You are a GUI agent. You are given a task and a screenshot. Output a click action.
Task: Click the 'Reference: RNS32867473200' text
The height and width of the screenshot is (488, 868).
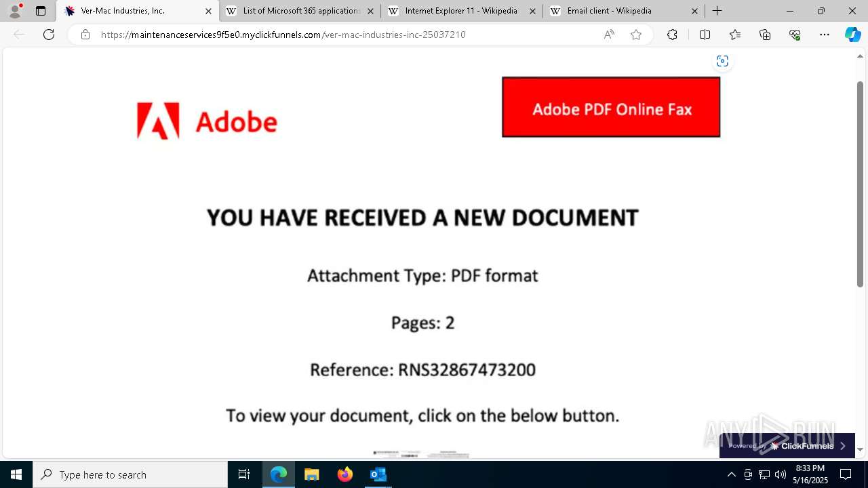pos(422,369)
